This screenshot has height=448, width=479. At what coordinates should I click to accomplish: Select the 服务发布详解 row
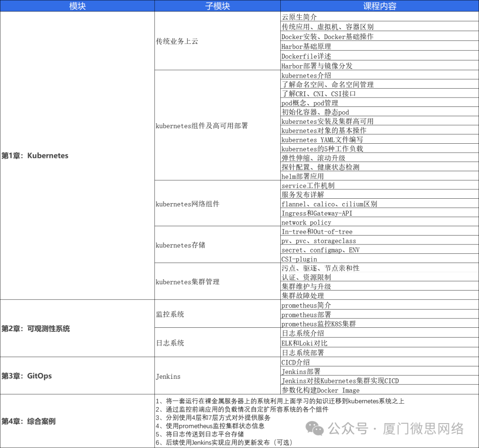379,194
